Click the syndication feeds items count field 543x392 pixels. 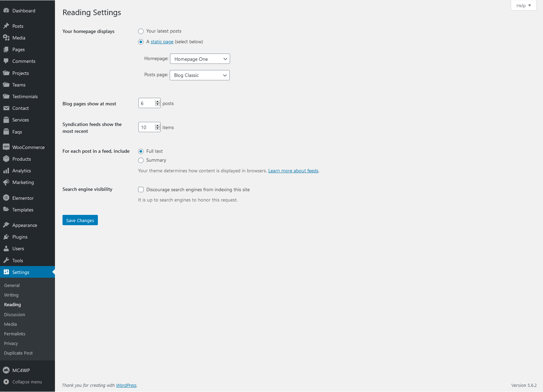coord(149,127)
